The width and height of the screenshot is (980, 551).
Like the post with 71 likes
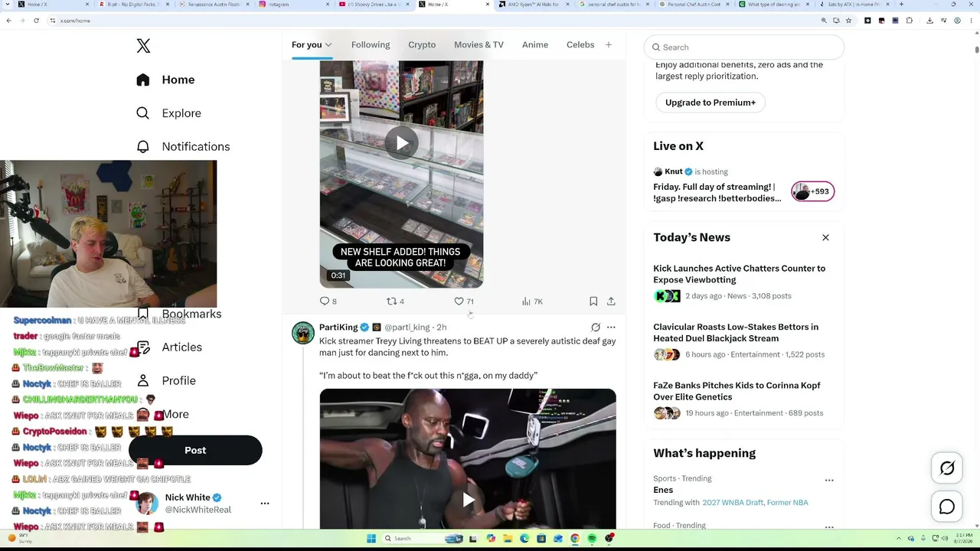coord(464,302)
